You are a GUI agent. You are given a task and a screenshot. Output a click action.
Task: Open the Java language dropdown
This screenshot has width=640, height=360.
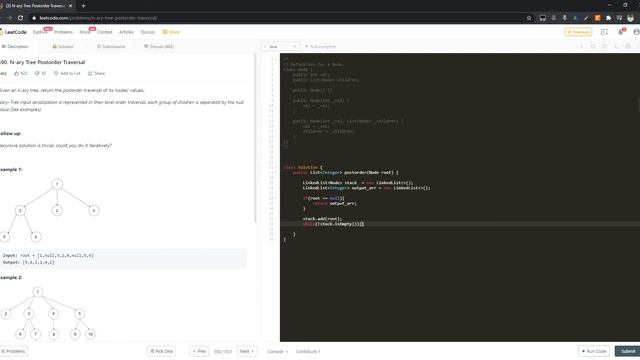pyautogui.click(x=280, y=47)
